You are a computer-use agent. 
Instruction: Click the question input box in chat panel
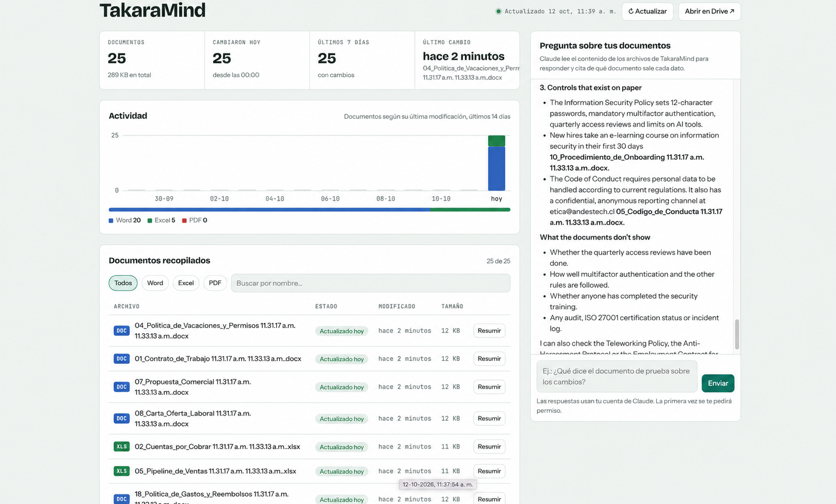617,377
